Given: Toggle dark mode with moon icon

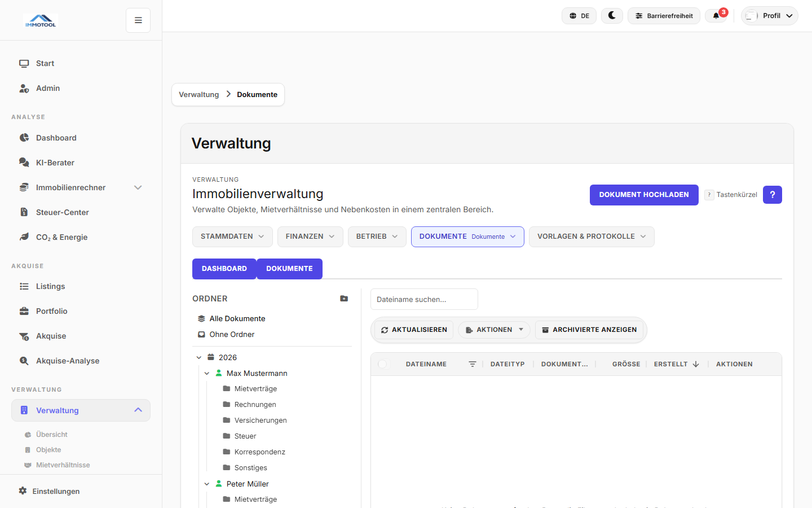Looking at the screenshot, I should coord(612,16).
